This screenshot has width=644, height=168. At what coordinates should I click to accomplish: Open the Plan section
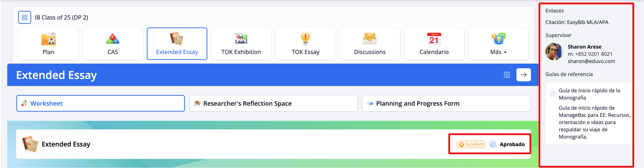[48, 44]
